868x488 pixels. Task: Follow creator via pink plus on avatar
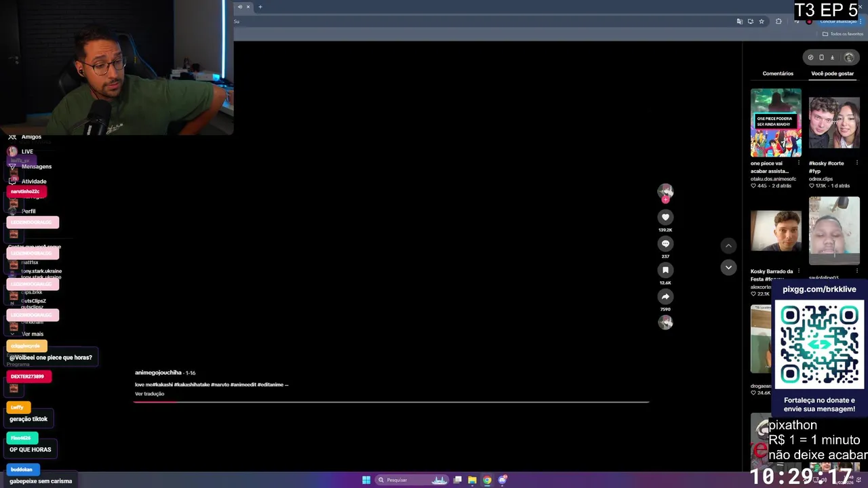pyautogui.click(x=665, y=199)
